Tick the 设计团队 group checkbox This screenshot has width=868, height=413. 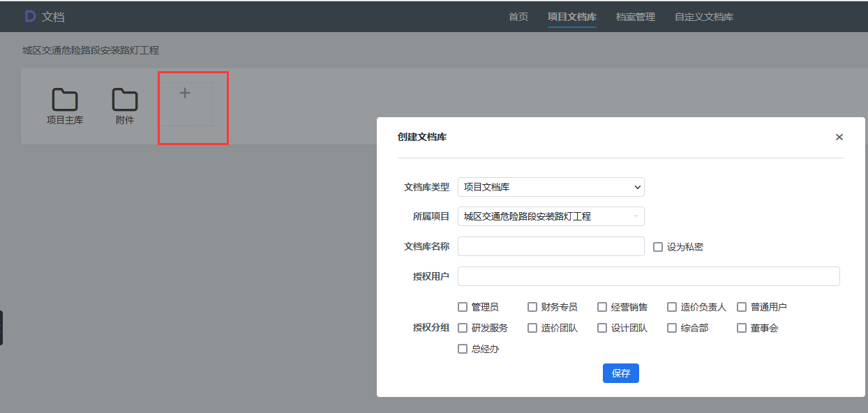coord(602,328)
